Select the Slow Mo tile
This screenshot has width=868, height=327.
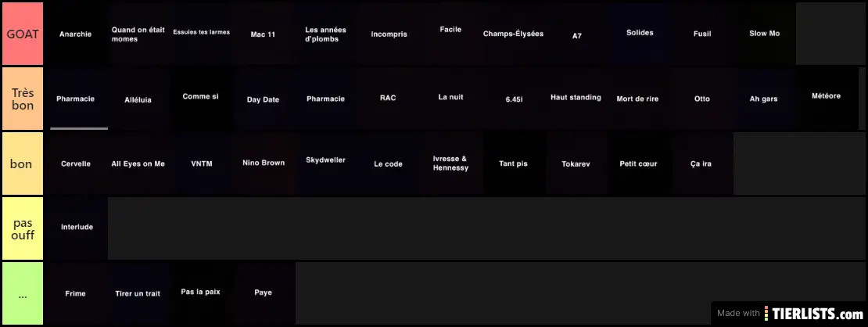coord(764,34)
